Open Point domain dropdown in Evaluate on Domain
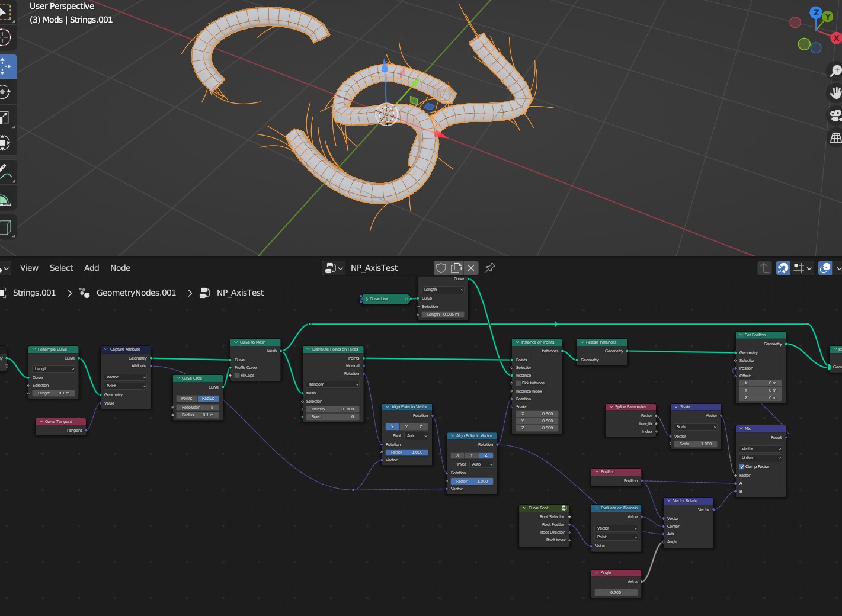Screen dimensions: 842x616 point(617,537)
